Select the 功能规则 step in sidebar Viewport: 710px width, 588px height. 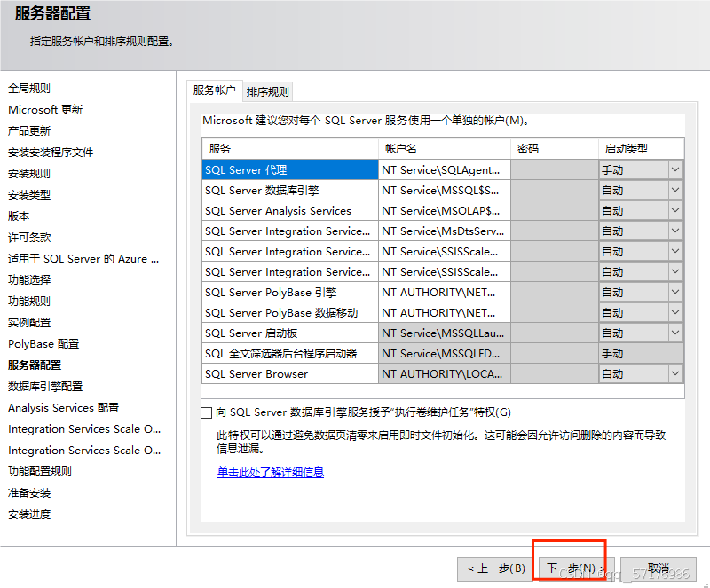click(x=29, y=301)
